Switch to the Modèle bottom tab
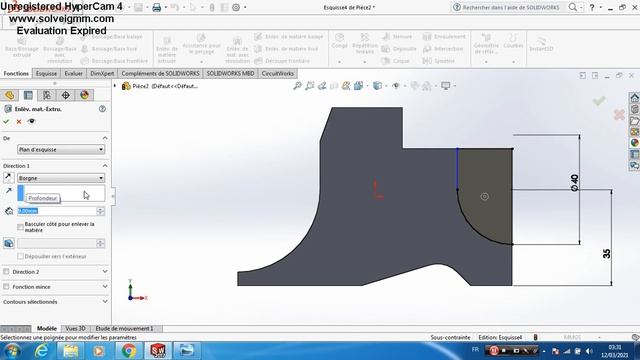 (47, 328)
